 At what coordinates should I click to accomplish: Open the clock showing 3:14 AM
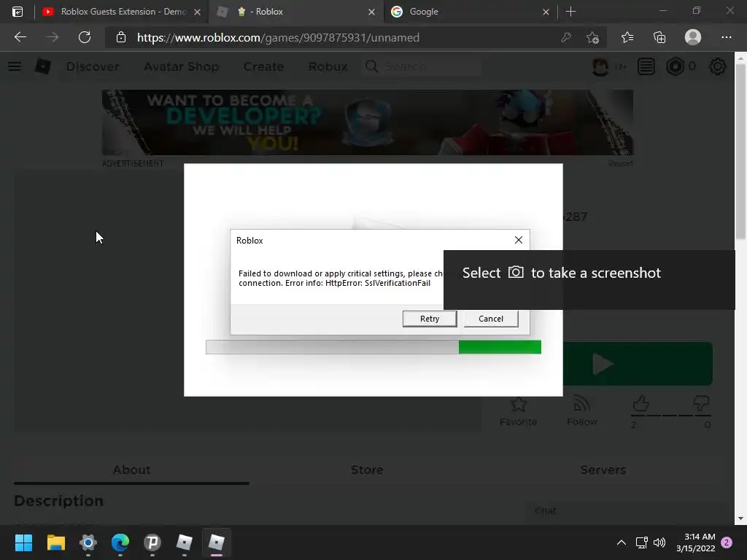tap(695, 542)
